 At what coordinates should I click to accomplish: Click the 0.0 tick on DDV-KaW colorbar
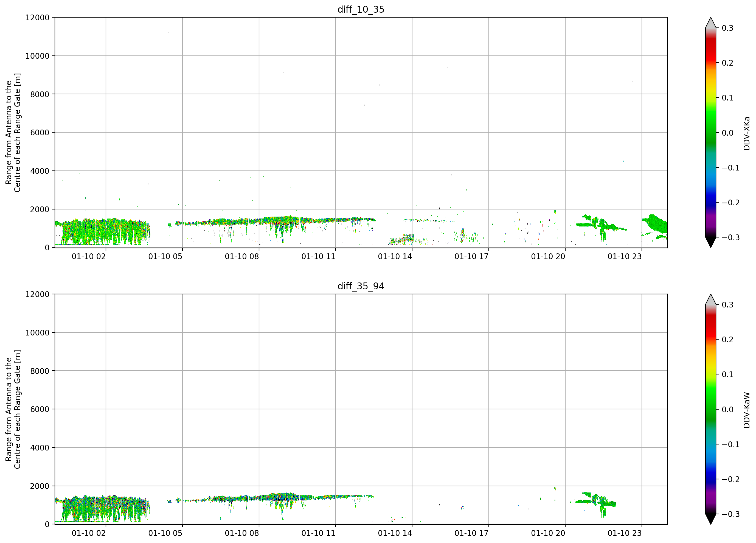(x=728, y=409)
